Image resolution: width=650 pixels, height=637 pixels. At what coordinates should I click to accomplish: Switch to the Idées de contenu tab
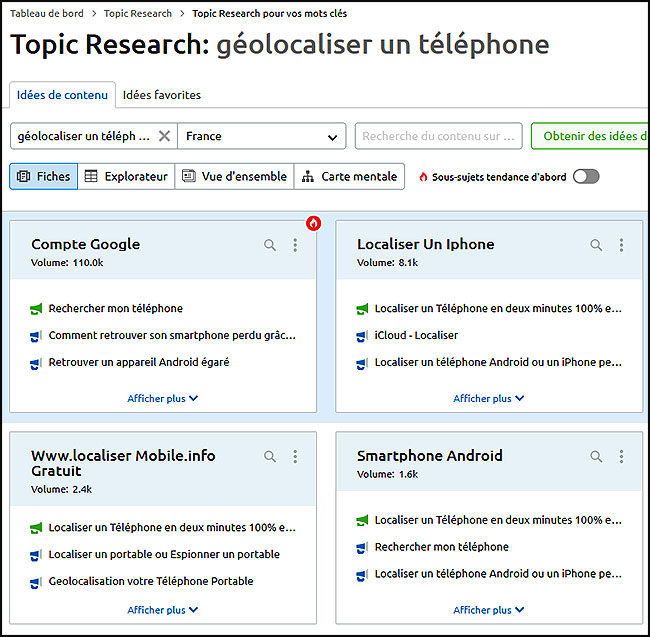click(x=62, y=95)
